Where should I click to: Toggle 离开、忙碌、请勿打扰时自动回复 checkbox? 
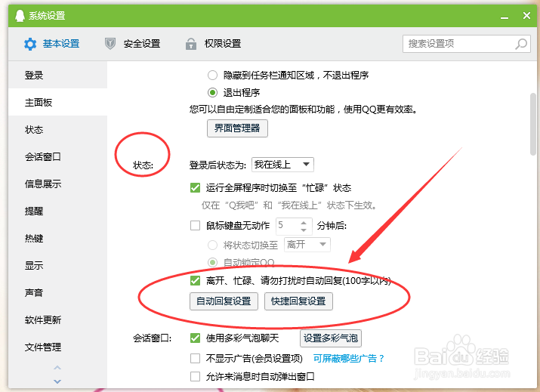(x=196, y=280)
